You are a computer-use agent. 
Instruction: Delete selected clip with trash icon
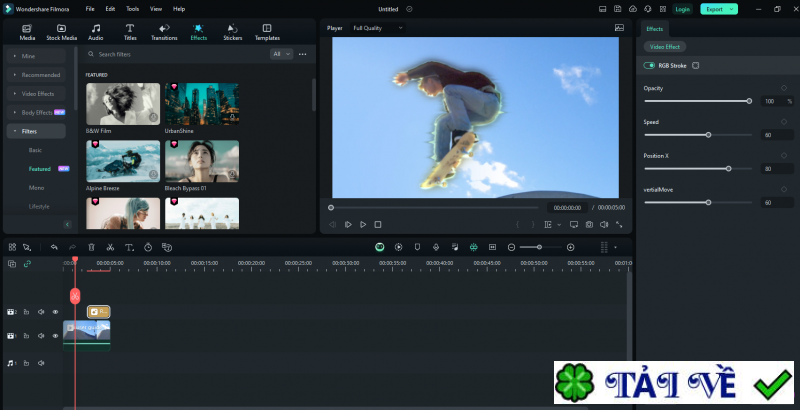[91, 247]
